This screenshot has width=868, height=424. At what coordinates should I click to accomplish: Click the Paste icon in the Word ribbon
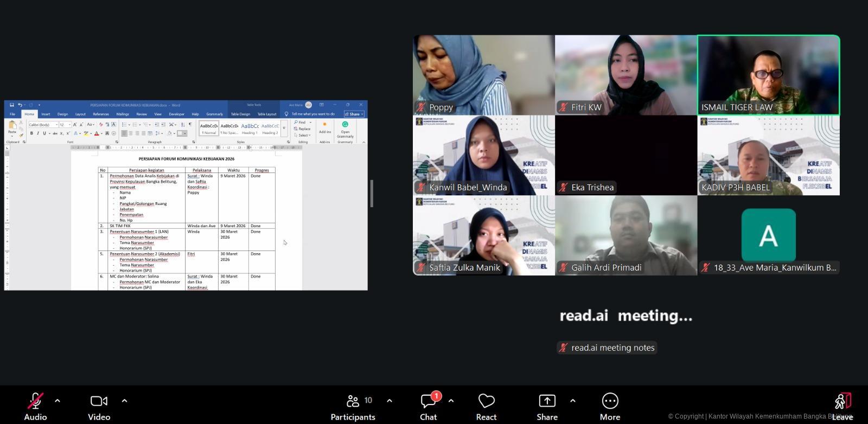click(12, 128)
